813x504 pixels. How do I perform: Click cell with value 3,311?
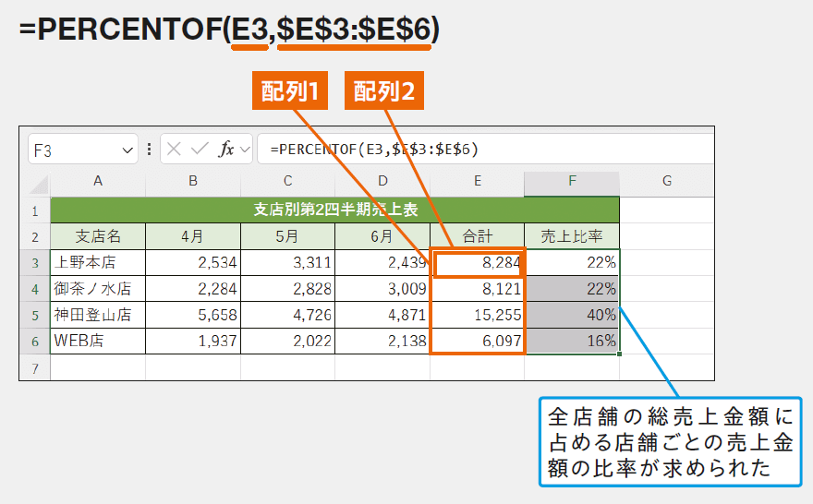pyautogui.click(x=287, y=263)
